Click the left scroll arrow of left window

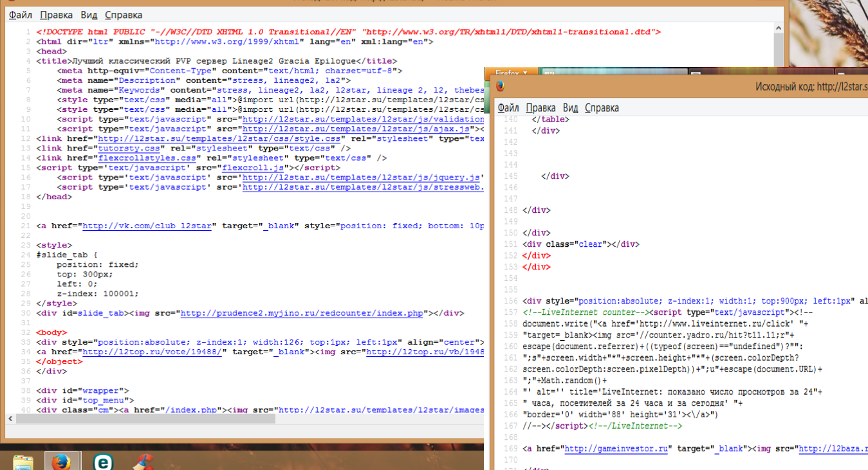pos(10,419)
